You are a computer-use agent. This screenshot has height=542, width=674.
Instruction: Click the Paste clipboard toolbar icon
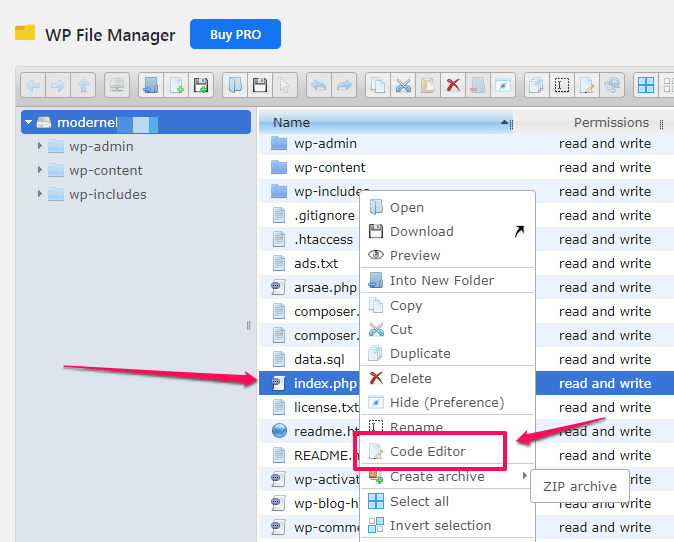click(x=428, y=85)
